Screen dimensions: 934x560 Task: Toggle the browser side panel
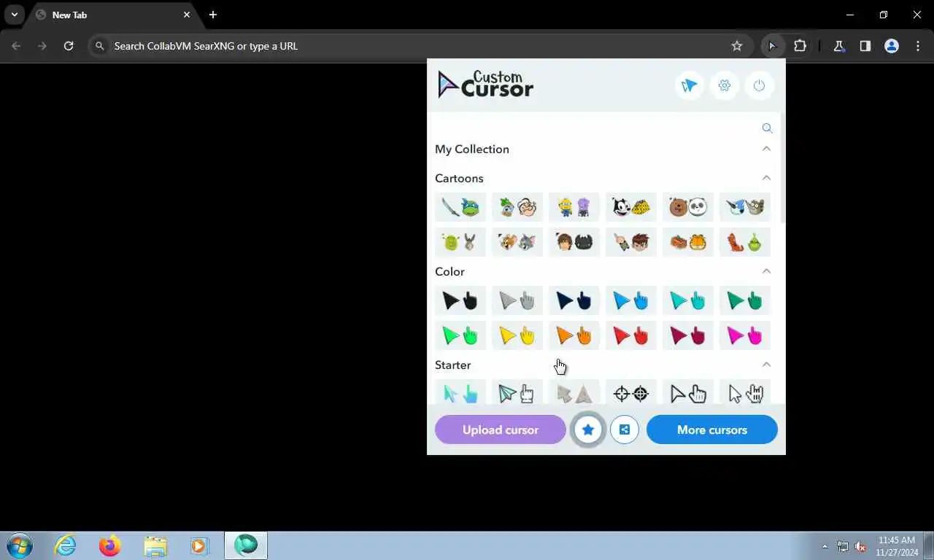(865, 46)
